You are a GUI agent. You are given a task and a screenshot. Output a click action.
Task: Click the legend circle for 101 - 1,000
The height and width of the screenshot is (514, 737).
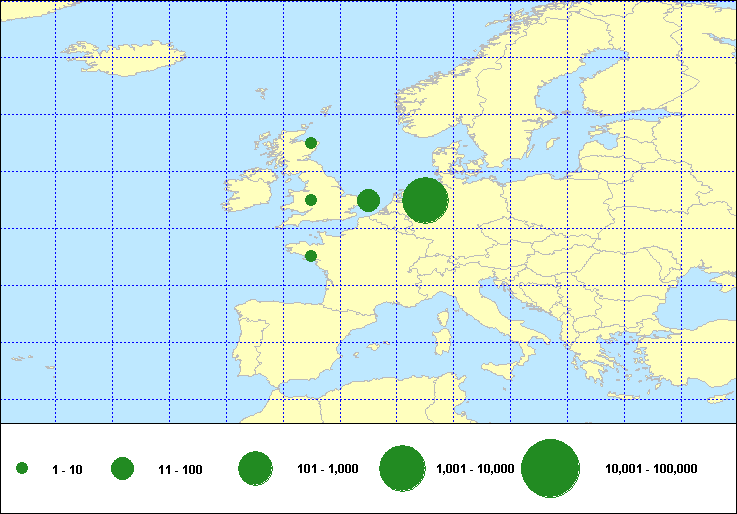(x=256, y=469)
